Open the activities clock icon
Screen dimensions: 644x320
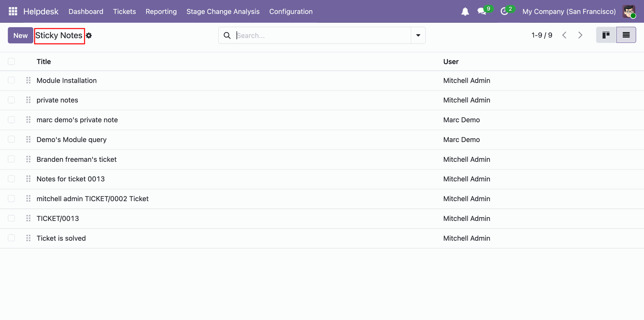click(x=504, y=12)
